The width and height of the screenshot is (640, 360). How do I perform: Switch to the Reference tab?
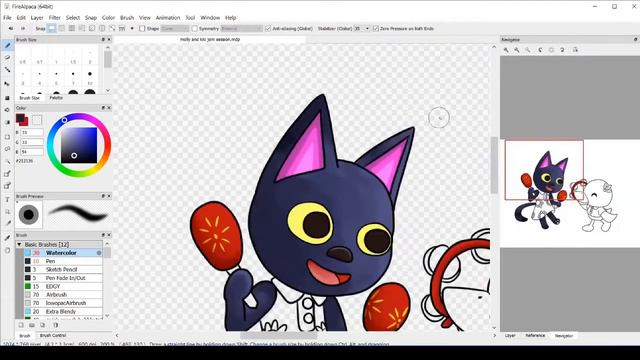click(x=535, y=336)
